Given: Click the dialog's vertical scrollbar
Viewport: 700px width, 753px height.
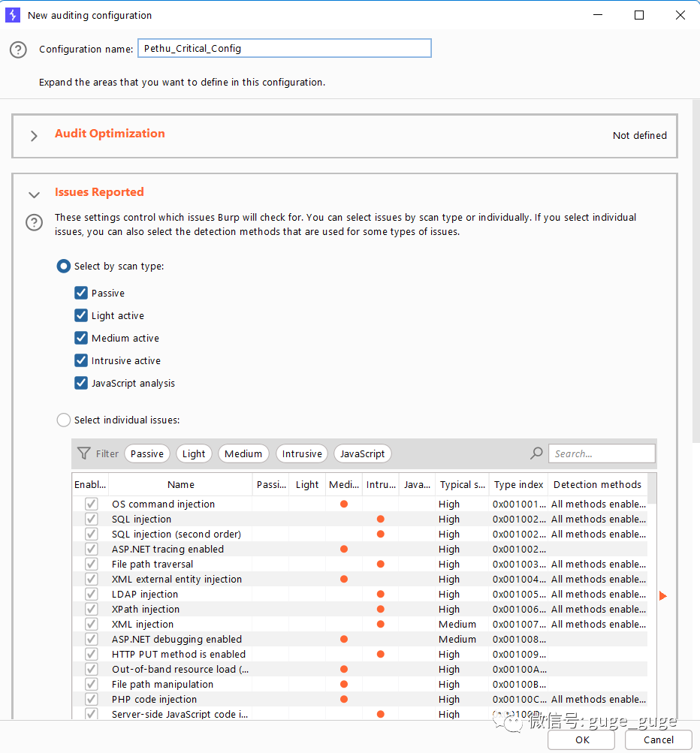Looking at the screenshot, I should click(x=695, y=271).
